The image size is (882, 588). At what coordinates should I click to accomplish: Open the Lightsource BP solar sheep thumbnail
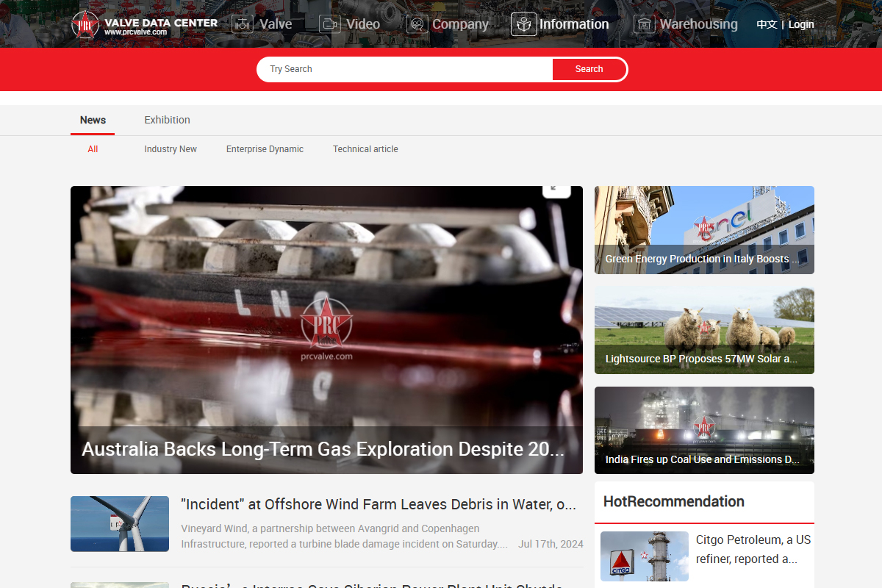(703, 330)
